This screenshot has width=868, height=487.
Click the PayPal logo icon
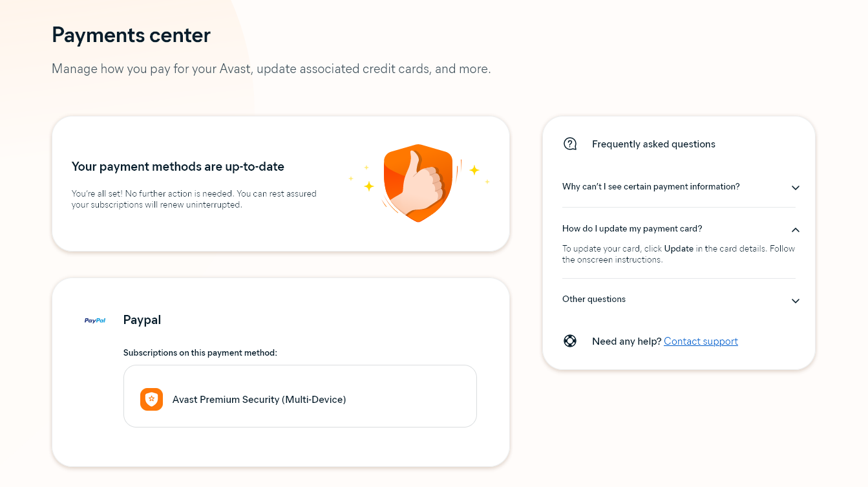click(95, 320)
